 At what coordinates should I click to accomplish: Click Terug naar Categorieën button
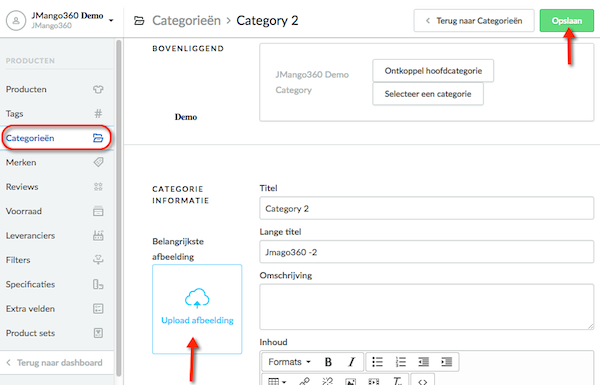point(474,21)
